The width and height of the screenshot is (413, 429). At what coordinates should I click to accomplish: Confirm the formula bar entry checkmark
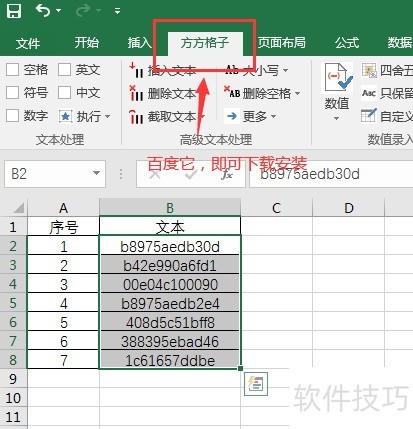click(191, 174)
